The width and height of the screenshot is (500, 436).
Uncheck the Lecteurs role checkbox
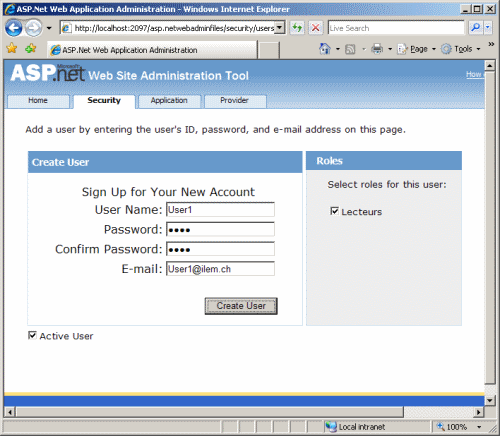334,211
